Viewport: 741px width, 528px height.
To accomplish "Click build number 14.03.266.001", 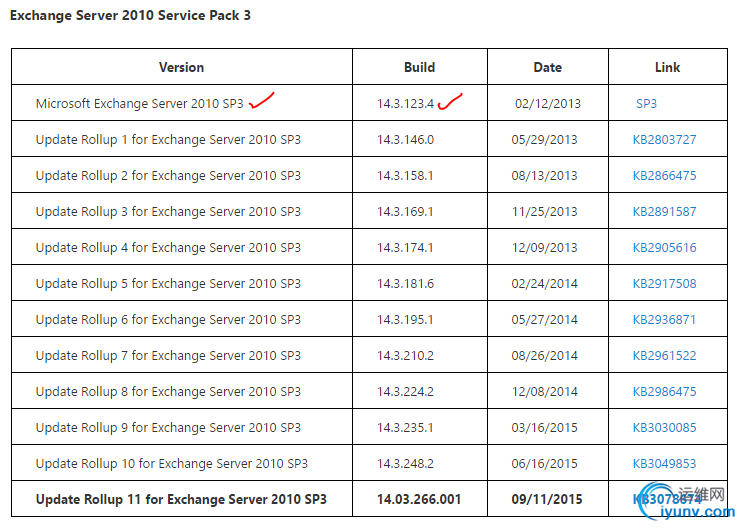I will (419, 499).
